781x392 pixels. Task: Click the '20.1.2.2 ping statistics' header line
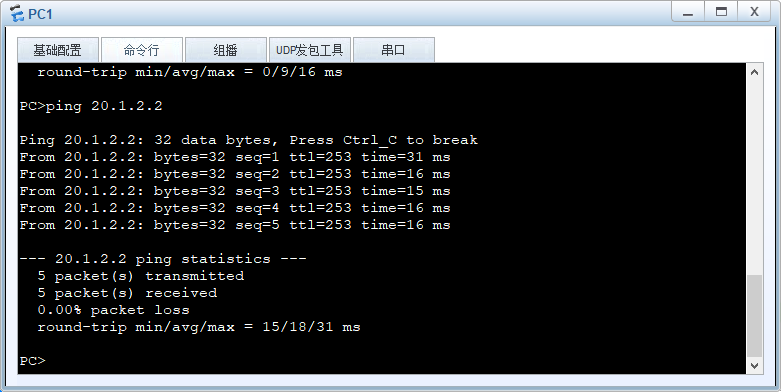pos(163,259)
